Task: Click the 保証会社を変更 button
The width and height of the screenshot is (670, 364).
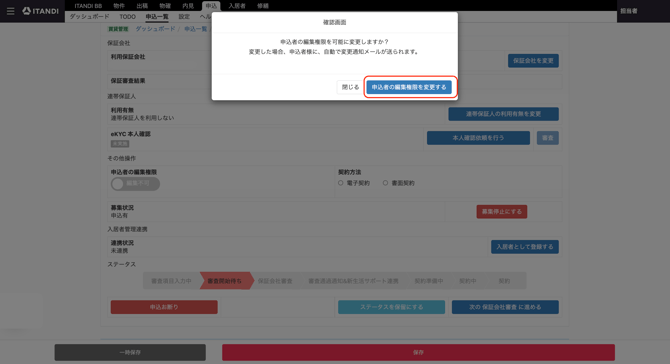Action: (533, 61)
